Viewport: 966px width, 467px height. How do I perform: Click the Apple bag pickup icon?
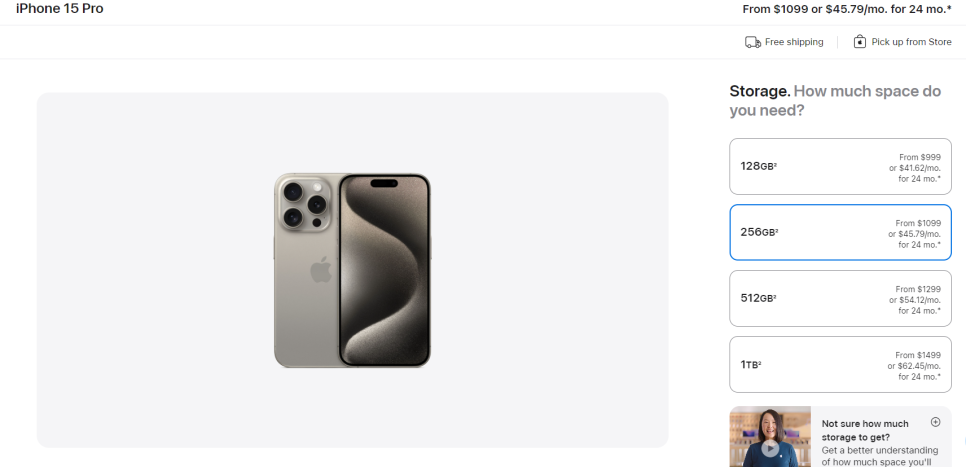pos(859,41)
